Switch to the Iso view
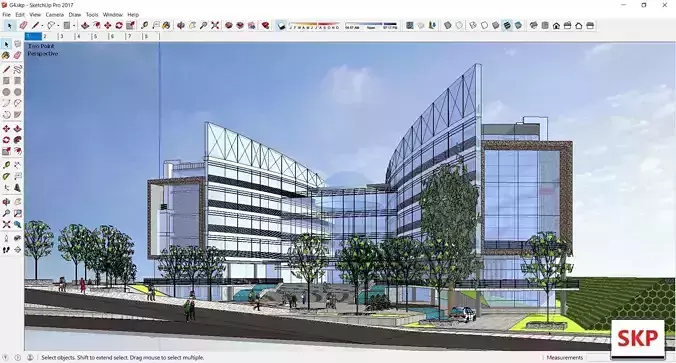This screenshot has height=363, width=676. [534, 25]
